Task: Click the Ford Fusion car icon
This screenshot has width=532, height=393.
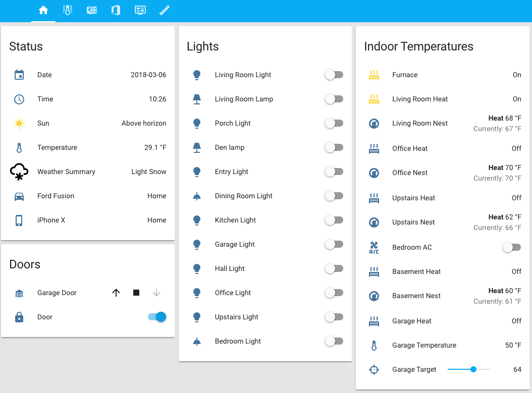Action: click(x=19, y=196)
